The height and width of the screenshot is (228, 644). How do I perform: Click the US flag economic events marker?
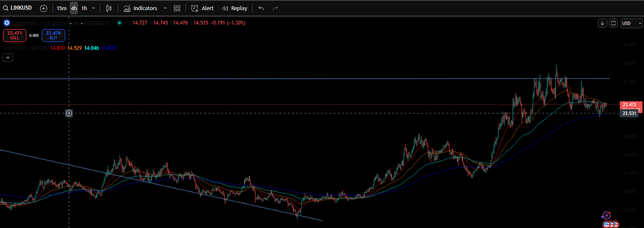(607, 225)
